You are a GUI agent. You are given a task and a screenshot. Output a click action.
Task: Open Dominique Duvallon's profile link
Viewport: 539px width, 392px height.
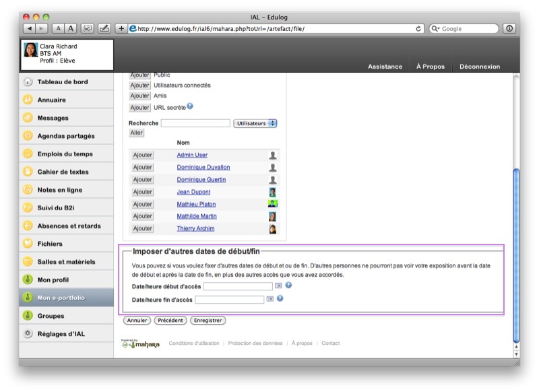click(x=203, y=167)
